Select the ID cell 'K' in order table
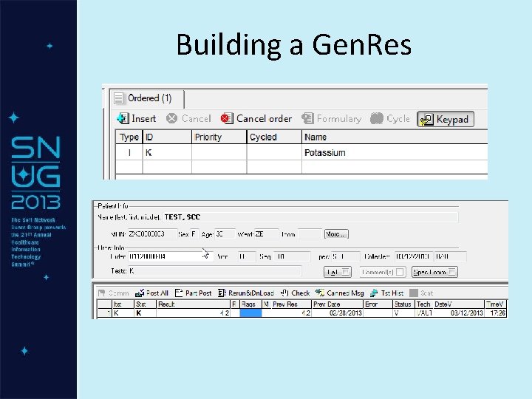 click(167, 153)
